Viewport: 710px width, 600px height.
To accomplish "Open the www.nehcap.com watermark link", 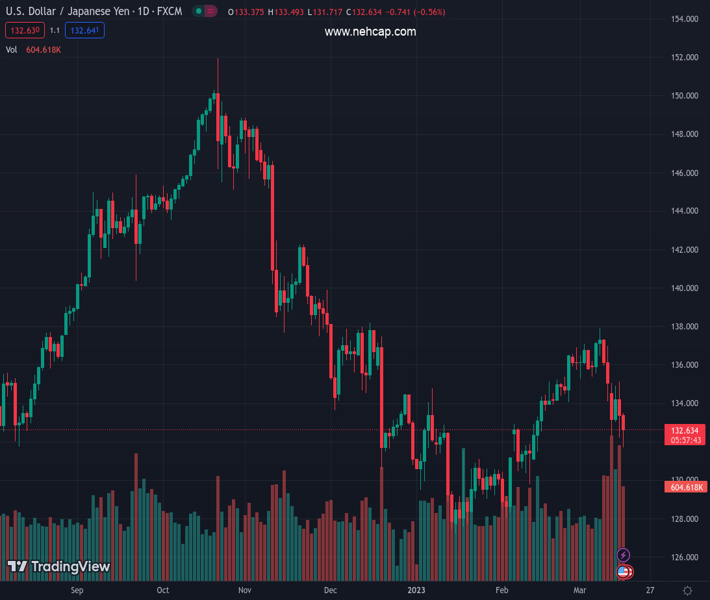I will [370, 32].
